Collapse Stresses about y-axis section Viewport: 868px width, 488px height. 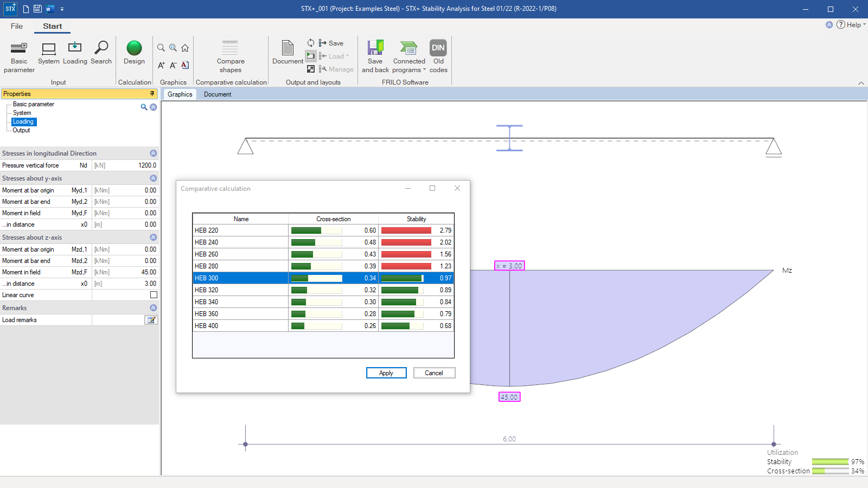point(153,178)
